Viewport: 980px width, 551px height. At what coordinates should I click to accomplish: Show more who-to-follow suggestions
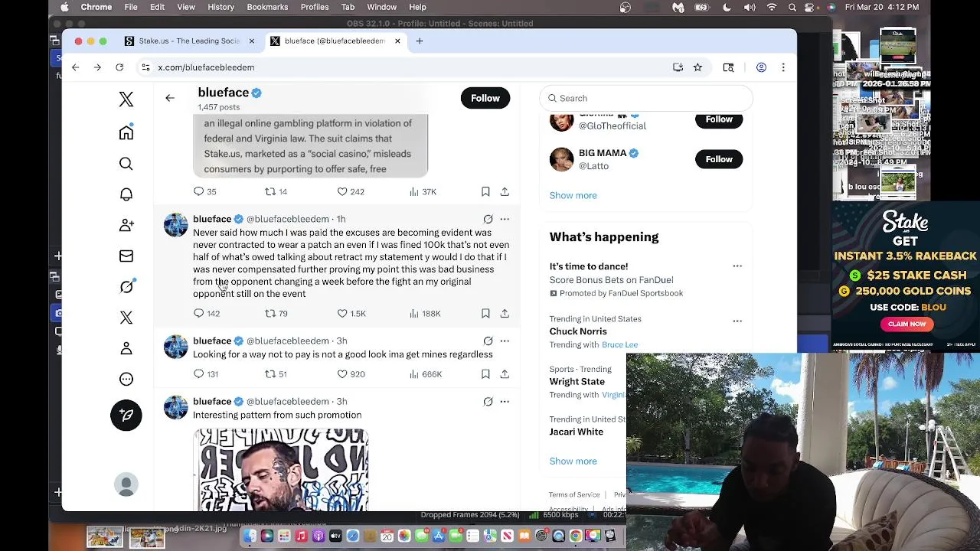click(x=573, y=195)
